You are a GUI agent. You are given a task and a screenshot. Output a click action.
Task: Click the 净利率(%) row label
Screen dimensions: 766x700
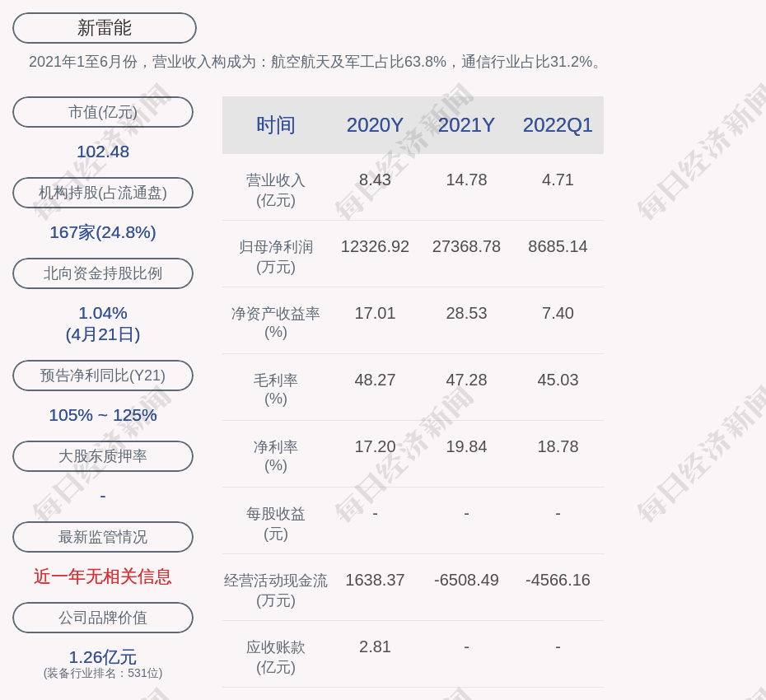click(276, 456)
